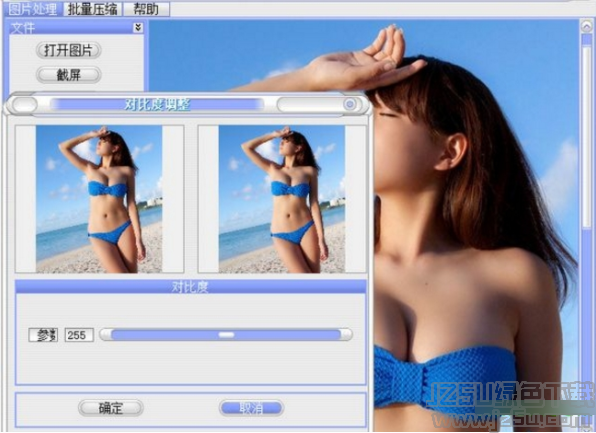Cancel with the 取消 button
The height and width of the screenshot is (433, 596).
click(251, 408)
